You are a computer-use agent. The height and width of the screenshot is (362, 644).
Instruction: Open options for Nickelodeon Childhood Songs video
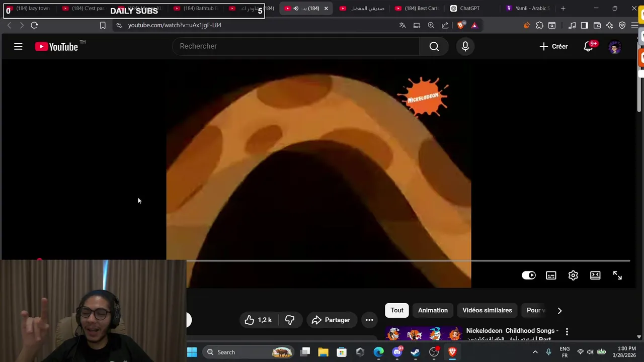[x=567, y=332]
